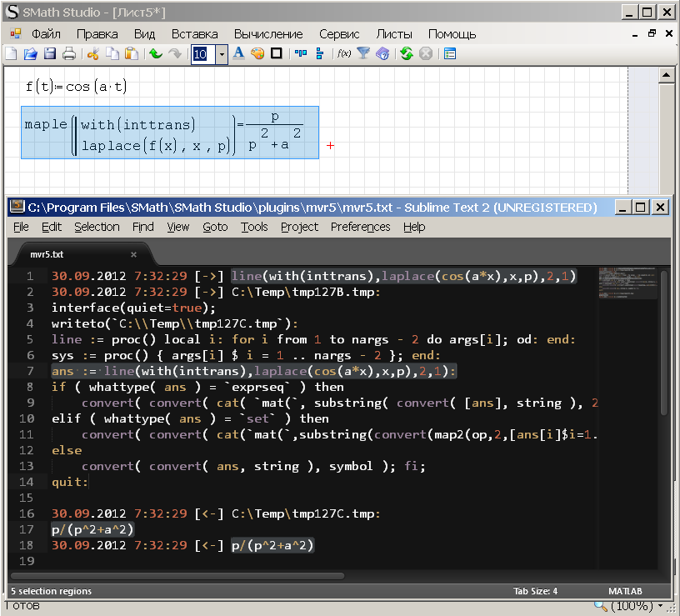Click the text color 'A' icon
680x616 pixels.
[x=238, y=54]
